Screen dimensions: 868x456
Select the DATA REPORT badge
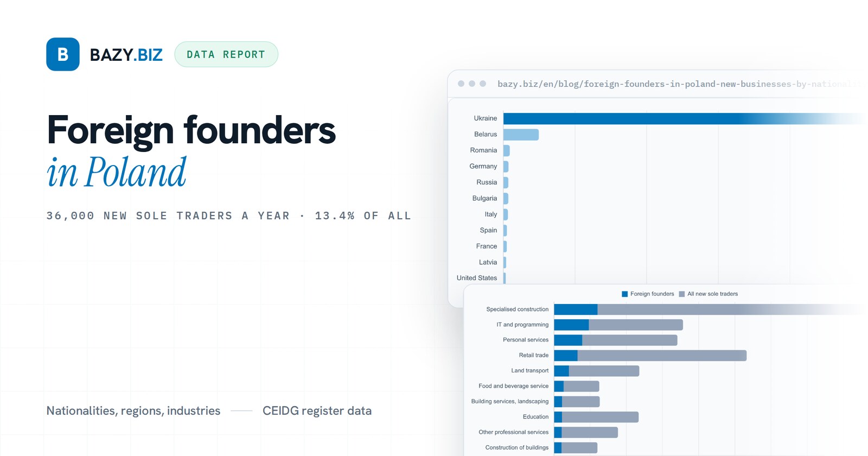point(226,54)
